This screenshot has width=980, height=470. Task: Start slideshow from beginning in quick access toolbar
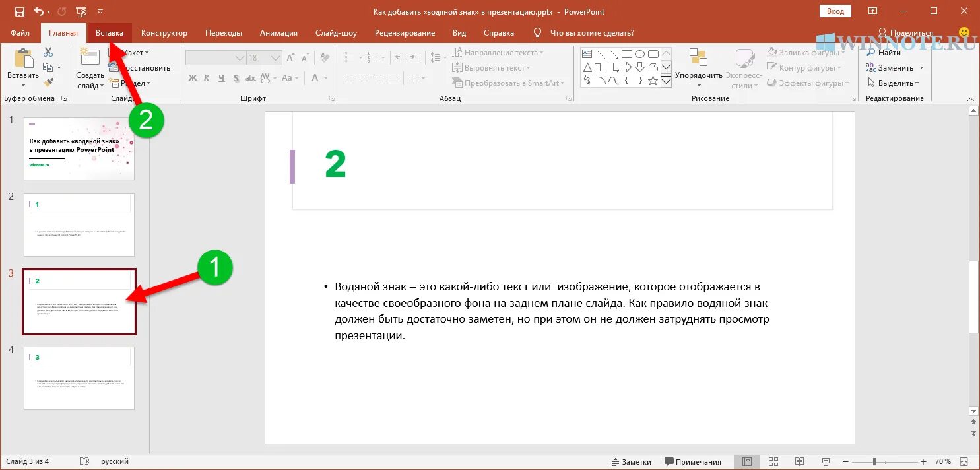[81, 11]
